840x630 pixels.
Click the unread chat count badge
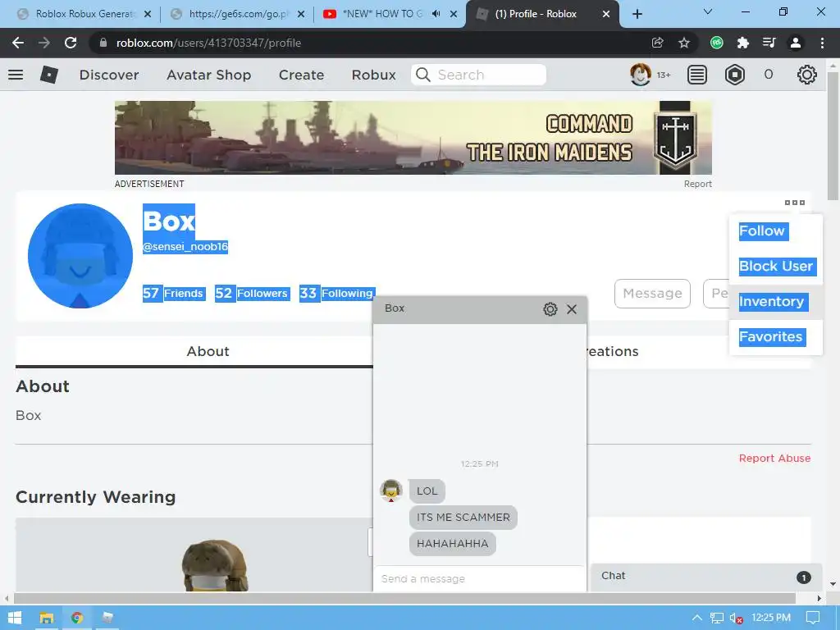coord(803,577)
